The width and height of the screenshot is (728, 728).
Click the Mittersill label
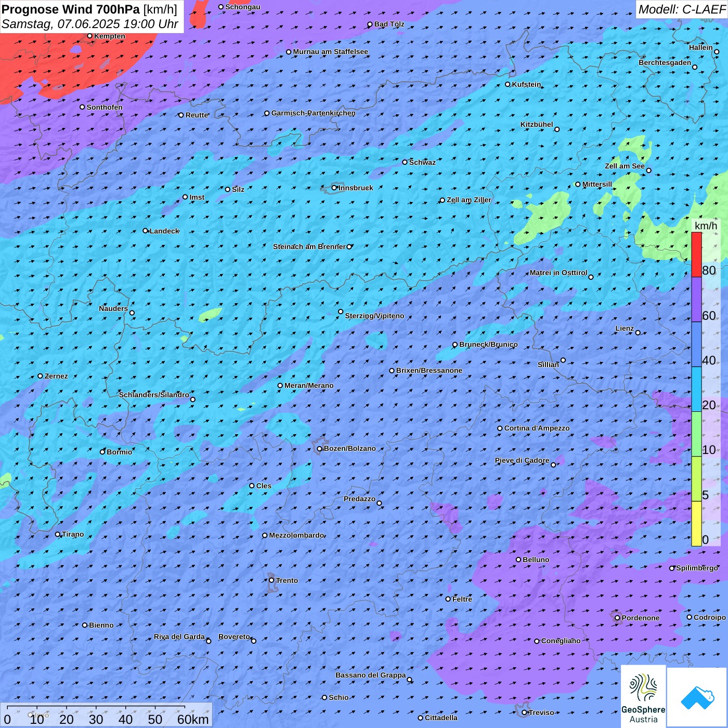coord(597,184)
